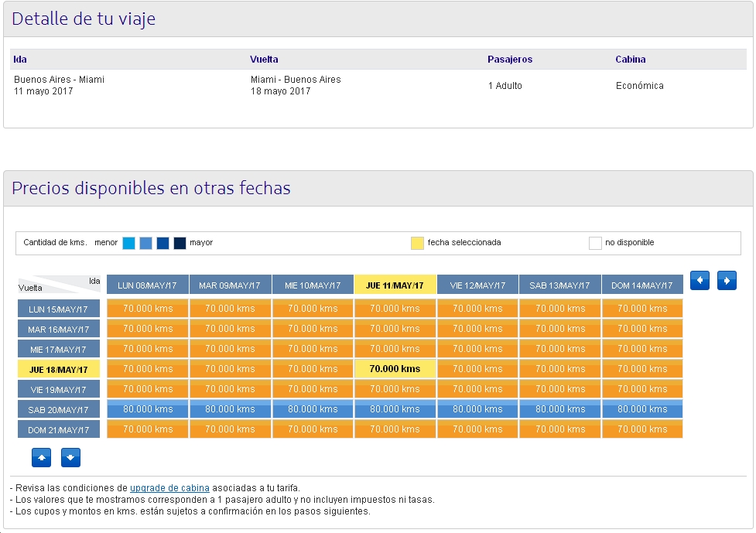This screenshot has width=756, height=533.
Task: Click the MIE 17/MAY/17 return row header
Action: point(58,348)
